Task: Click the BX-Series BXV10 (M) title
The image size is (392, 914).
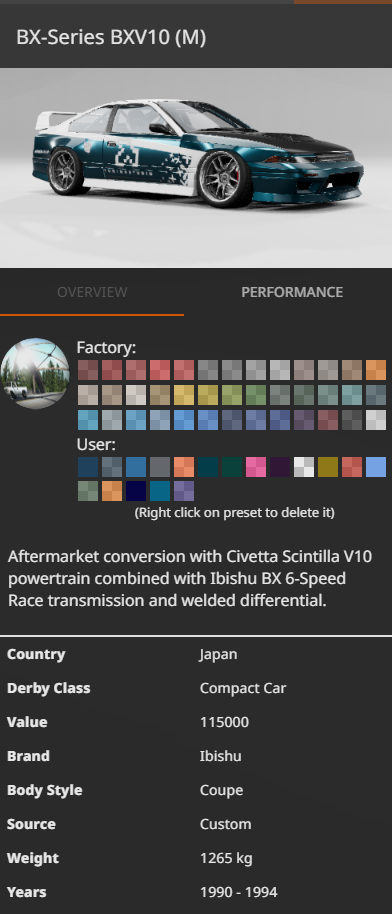Action: (x=111, y=37)
